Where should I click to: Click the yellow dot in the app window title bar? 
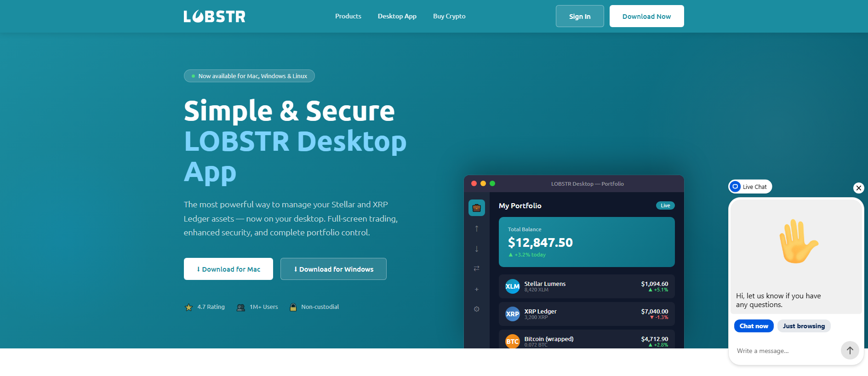tap(483, 183)
